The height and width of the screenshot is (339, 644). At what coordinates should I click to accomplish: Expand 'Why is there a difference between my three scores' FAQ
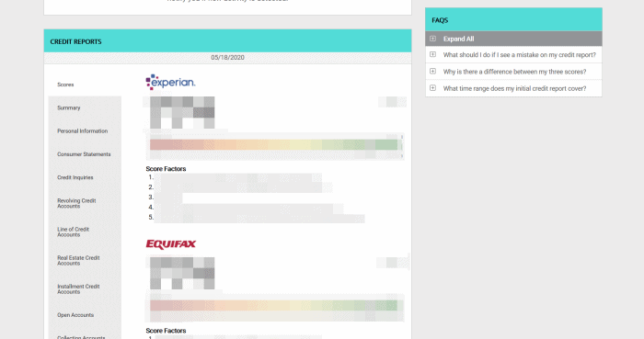tap(514, 72)
